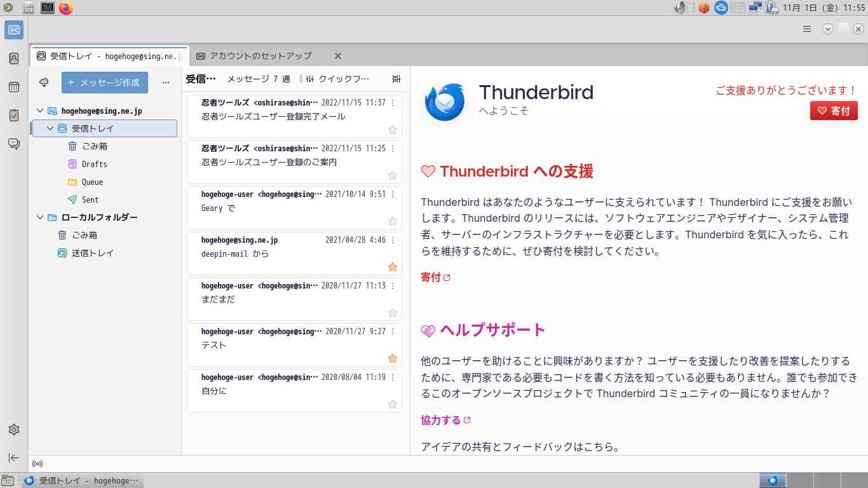868x488 pixels.
Task: Open more menu for 'テスト' message
Action: click(x=393, y=332)
